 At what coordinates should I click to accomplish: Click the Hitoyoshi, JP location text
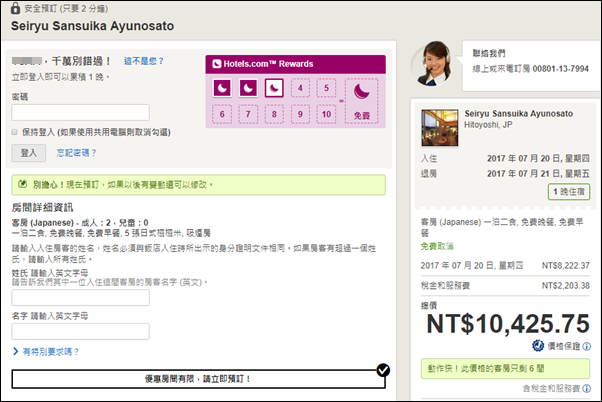[488, 125]
